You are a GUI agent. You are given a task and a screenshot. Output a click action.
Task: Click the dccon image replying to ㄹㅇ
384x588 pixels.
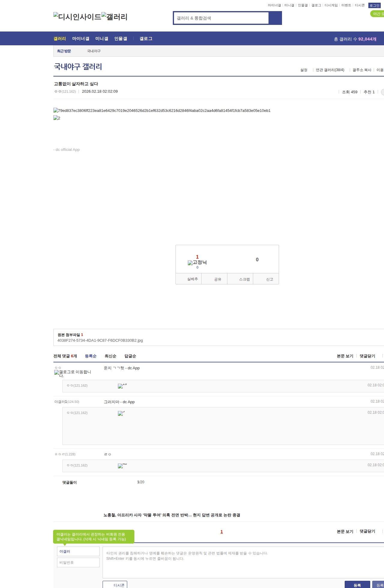tap(122, 466)
